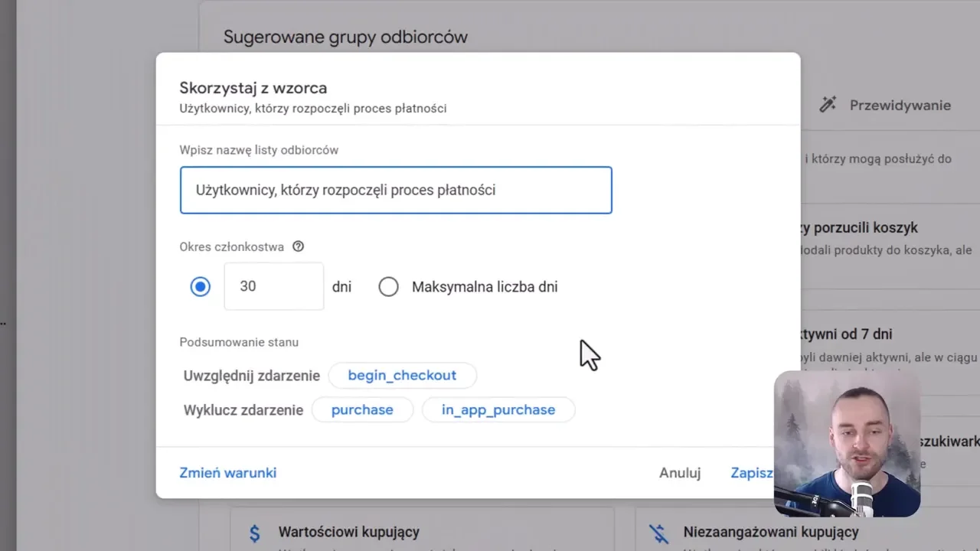Open the Niezaangażowani kupujący card

tap(808, 529)
